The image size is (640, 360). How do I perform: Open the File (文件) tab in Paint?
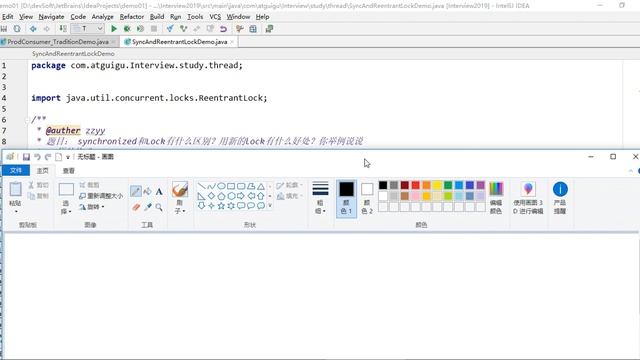click(16, 171)
